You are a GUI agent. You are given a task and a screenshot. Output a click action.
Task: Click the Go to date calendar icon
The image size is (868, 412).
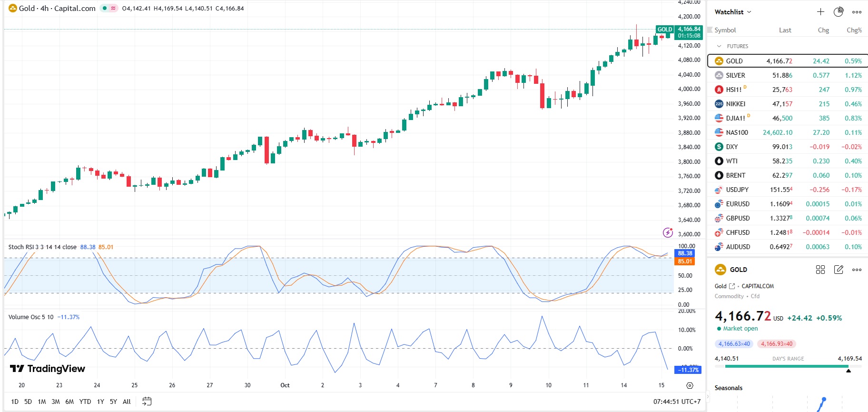(147, 402)
